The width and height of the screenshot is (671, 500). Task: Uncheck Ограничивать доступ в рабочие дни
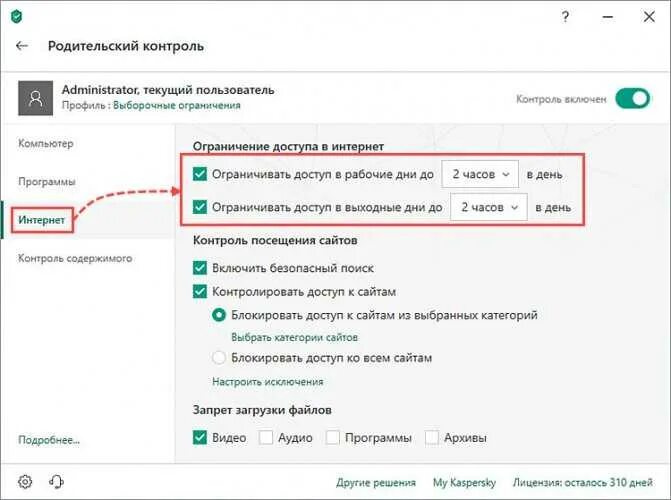click(x=200, y=174)
